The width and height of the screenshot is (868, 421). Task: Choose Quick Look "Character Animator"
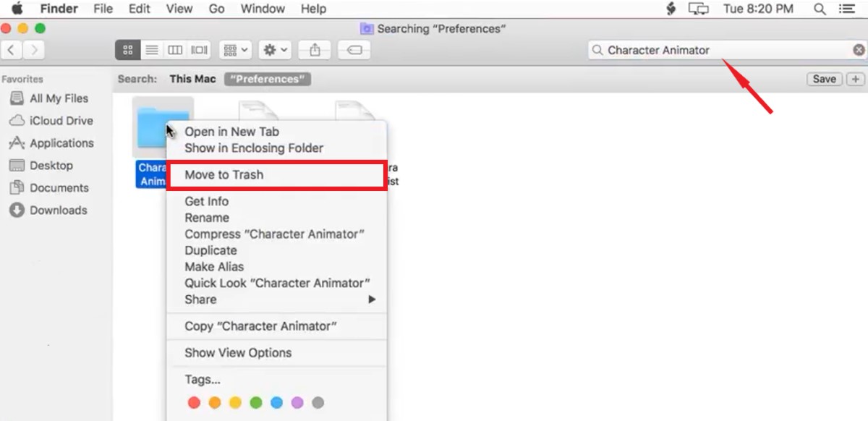point(277,283)
